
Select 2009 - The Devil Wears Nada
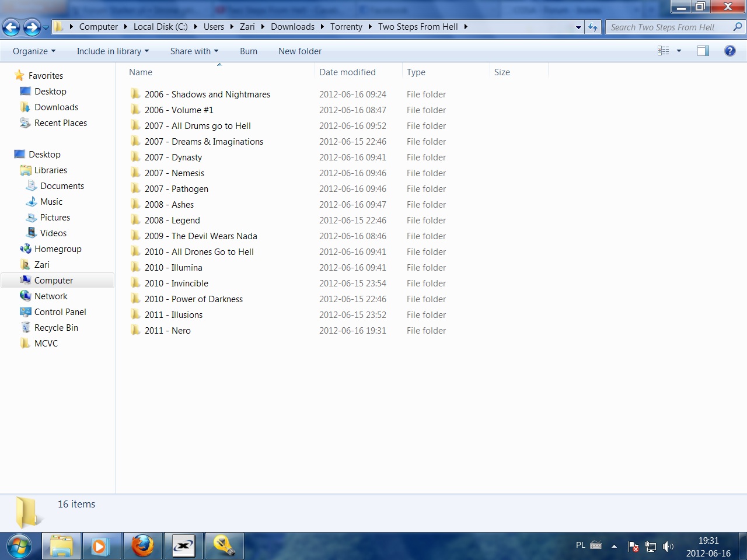point(201,236)
